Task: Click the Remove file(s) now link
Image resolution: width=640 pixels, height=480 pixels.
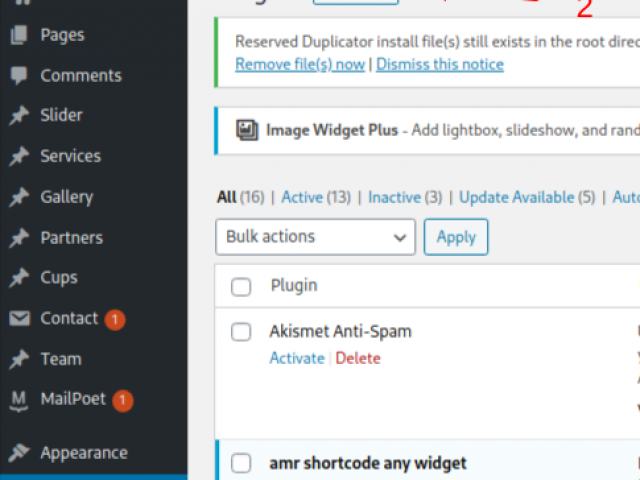Action: (300, 64)
